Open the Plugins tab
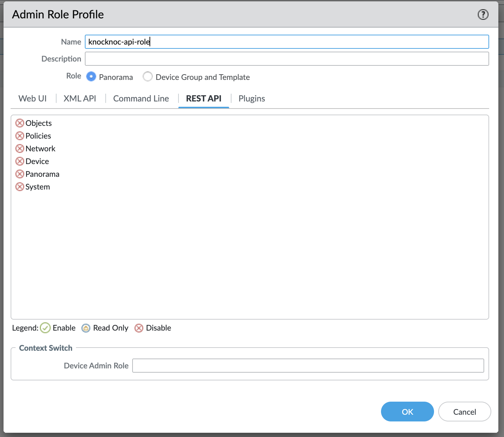 coord(252,99)
